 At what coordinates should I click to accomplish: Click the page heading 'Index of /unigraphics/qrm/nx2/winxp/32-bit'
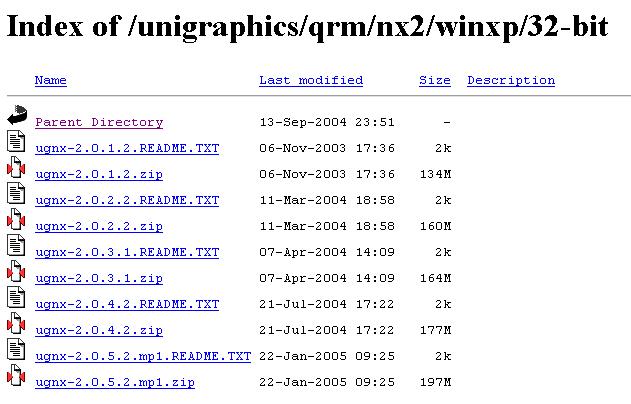(x=307, y=27)
